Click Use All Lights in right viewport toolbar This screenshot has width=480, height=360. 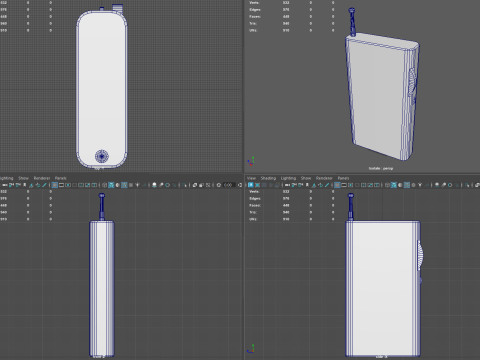(420, 185)
